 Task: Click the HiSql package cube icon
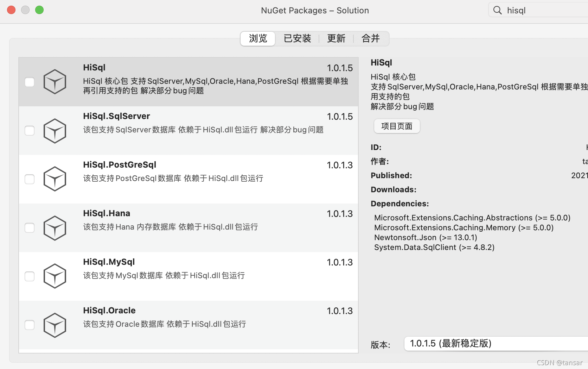coord(55,82)
